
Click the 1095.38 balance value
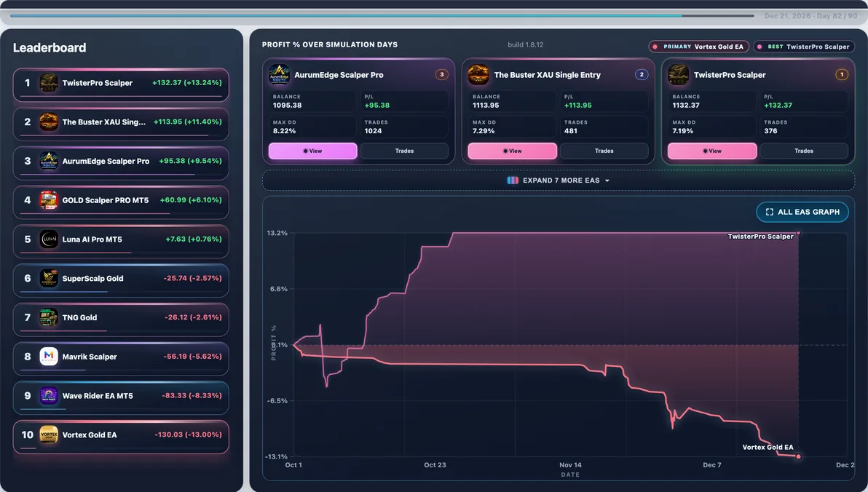288,105
